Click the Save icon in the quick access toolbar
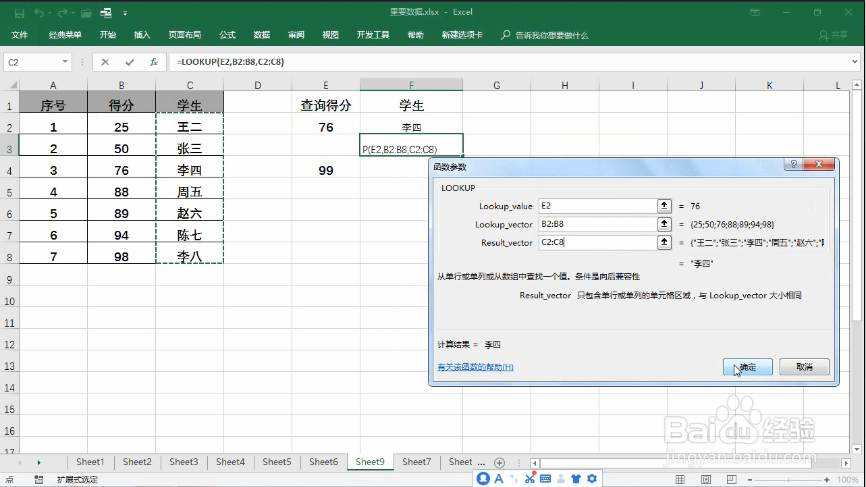Image resolution: width=866 pixels, height=487 pixels. pyautogui.click(x=19, y=13)
